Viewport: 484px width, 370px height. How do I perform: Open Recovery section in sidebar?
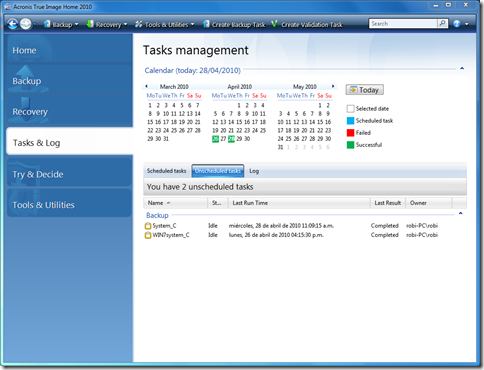click(x=69, y=111)
